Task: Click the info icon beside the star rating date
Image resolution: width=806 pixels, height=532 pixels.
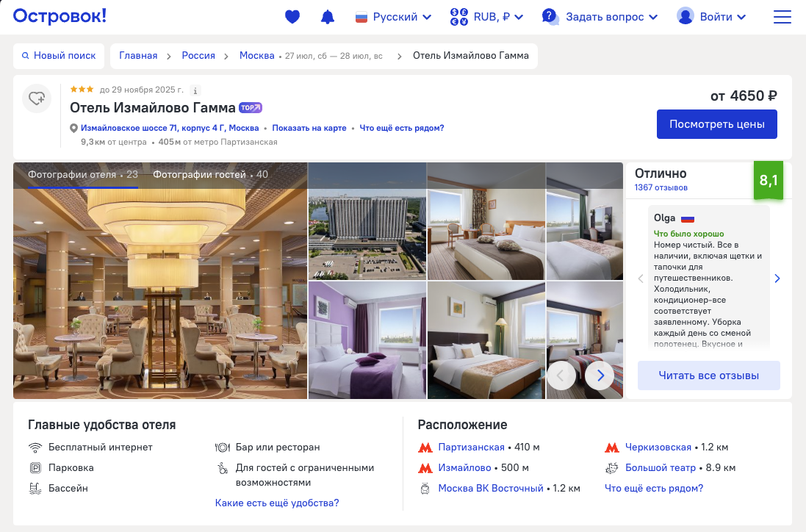Action: [195, 90]
